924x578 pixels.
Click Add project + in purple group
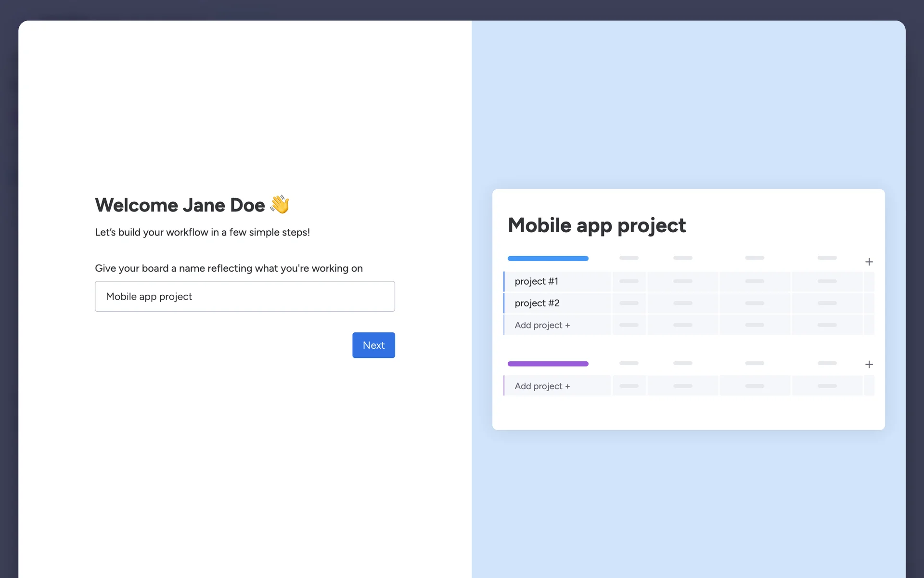[x=542, y=386]
